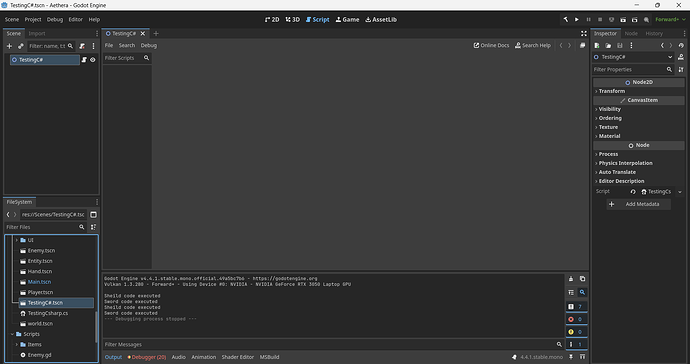
Task: Save the currently edited resource
Action: 620,45
